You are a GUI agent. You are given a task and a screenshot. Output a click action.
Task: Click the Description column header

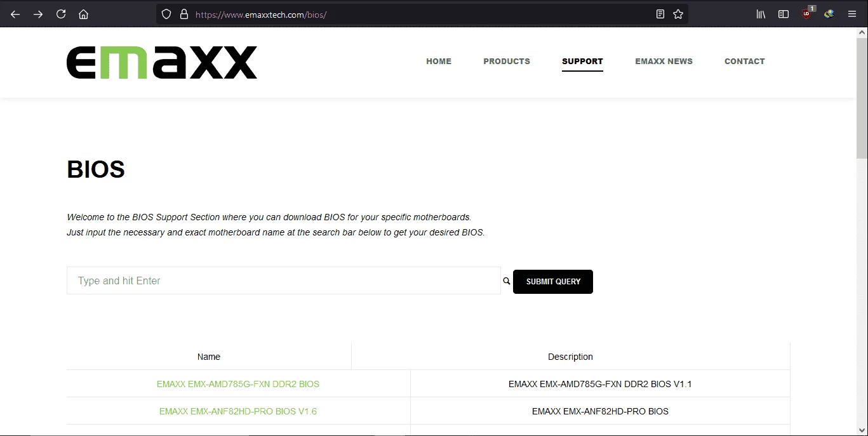click(571, 357)
